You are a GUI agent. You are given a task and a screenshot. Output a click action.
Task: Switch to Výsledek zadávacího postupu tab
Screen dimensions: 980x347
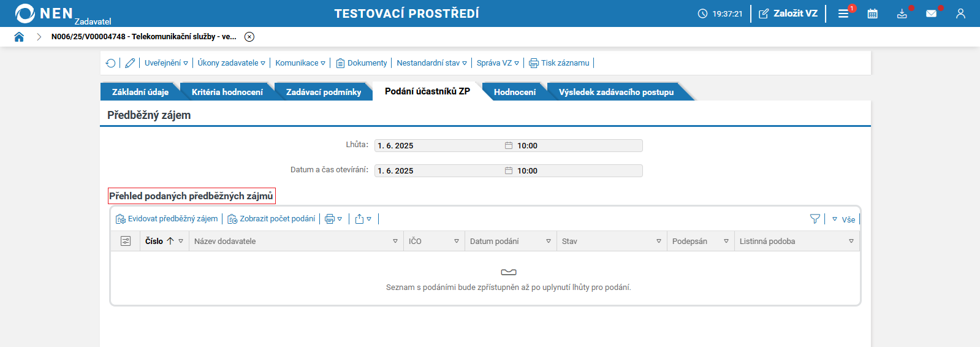[616, 92]
